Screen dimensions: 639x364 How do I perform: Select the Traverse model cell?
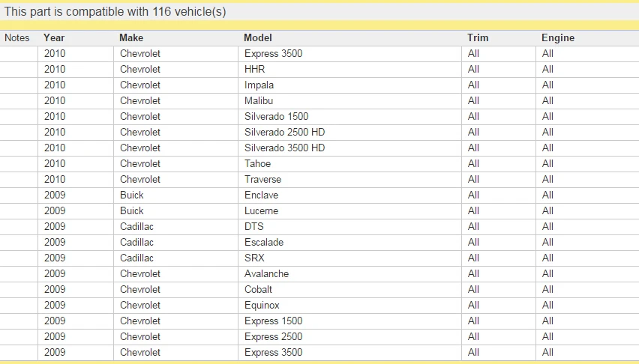point(349,180)
